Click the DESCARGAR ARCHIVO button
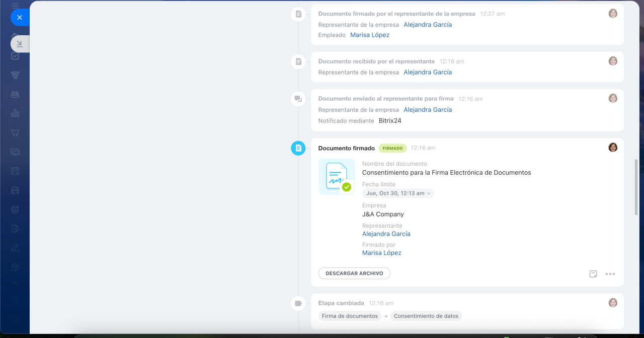 [354, 273]
